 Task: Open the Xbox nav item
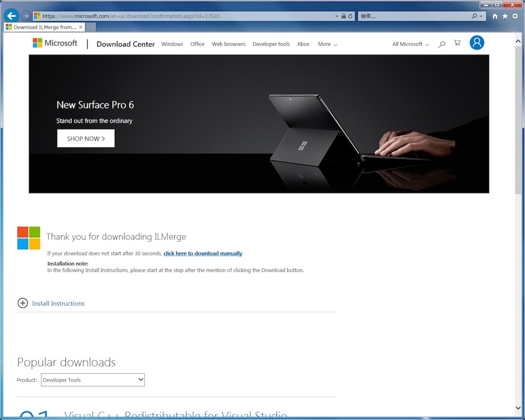coord(303,44)
